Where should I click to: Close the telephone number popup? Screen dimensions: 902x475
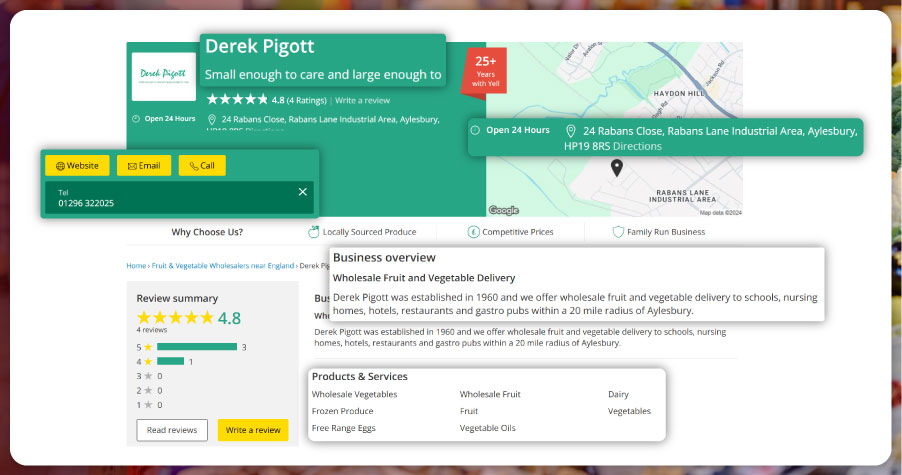pyautogui.click(x=303, y=192)
